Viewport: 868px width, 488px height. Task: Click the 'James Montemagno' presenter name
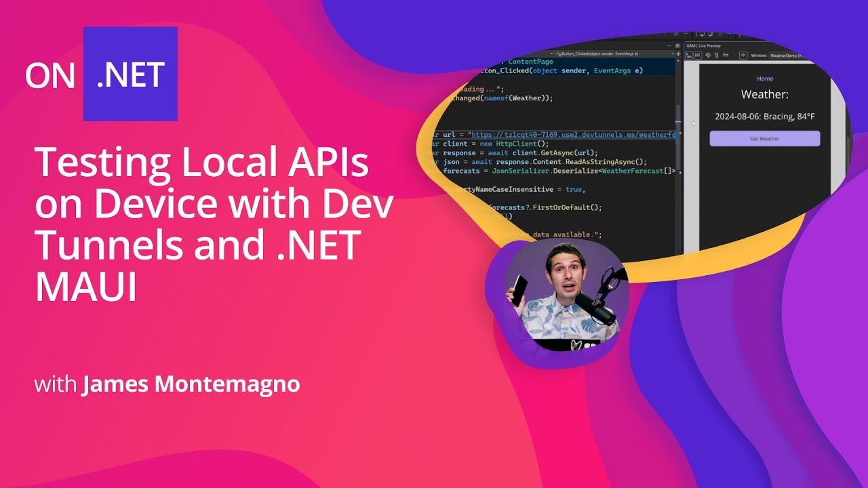pos(191,384)
